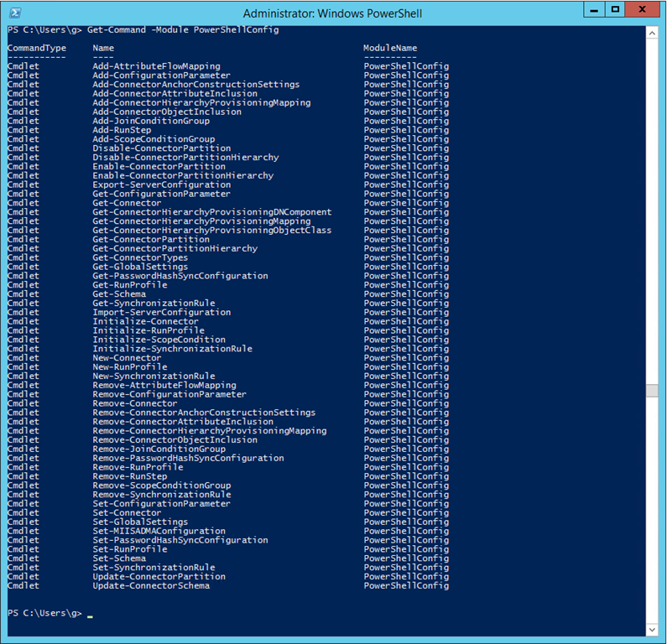Click 'Remove-JoinConditionGroup' cmdlet name
Viewport: 667px width, 644px height.
(159, 449)
